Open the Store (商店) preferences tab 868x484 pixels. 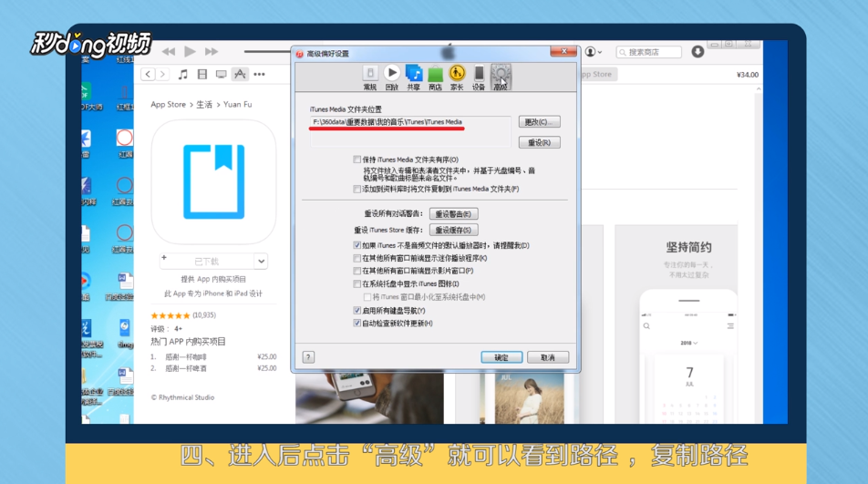pyautogui.click(x=435, y=77)
